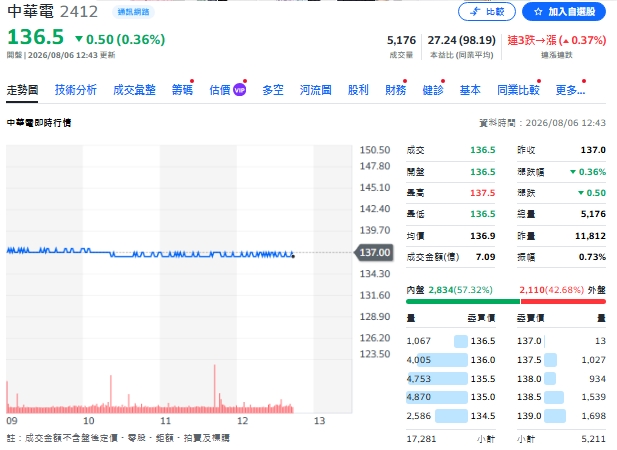Select the 走勢圖 tab
The height and width of the screenshot is (450, 617).
pos(22,90)
